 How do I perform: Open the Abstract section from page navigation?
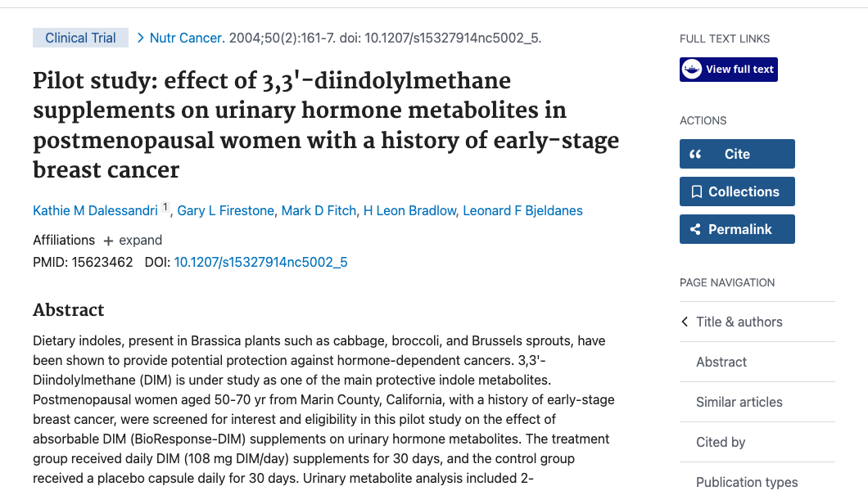click(x=721, y=362)
